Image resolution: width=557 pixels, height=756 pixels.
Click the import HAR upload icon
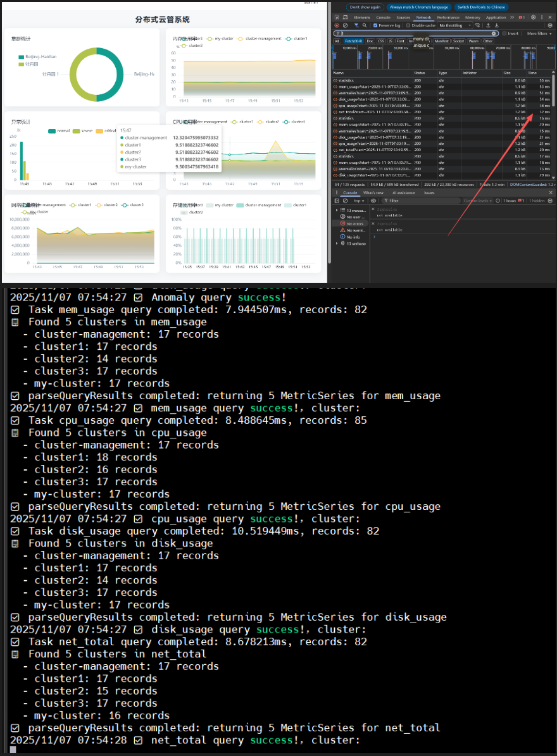click(x=488, y=25)
